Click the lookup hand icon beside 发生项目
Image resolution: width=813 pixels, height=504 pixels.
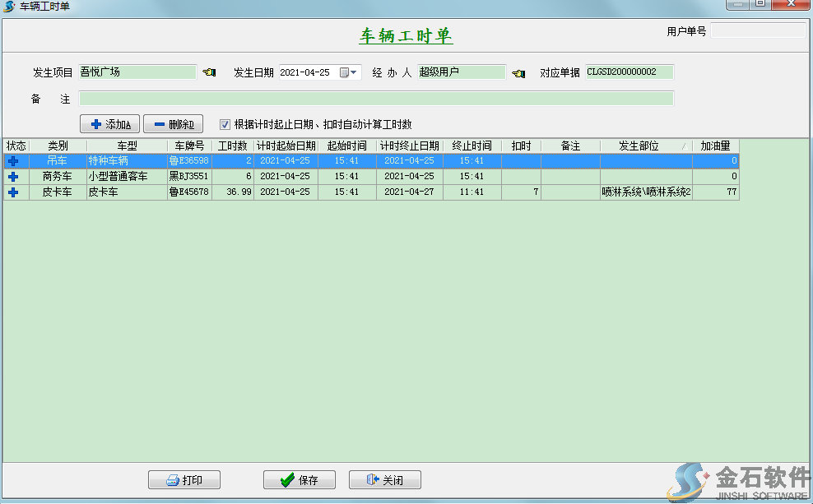click(209, 73)
